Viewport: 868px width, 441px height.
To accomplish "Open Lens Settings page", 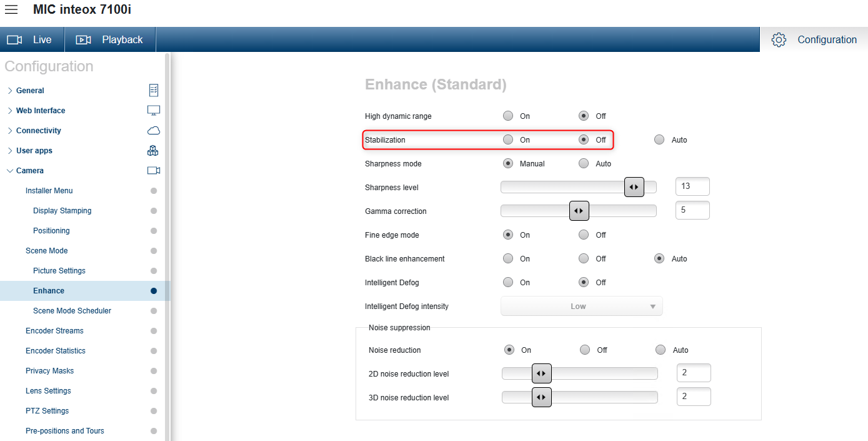I will pos(48,391).
